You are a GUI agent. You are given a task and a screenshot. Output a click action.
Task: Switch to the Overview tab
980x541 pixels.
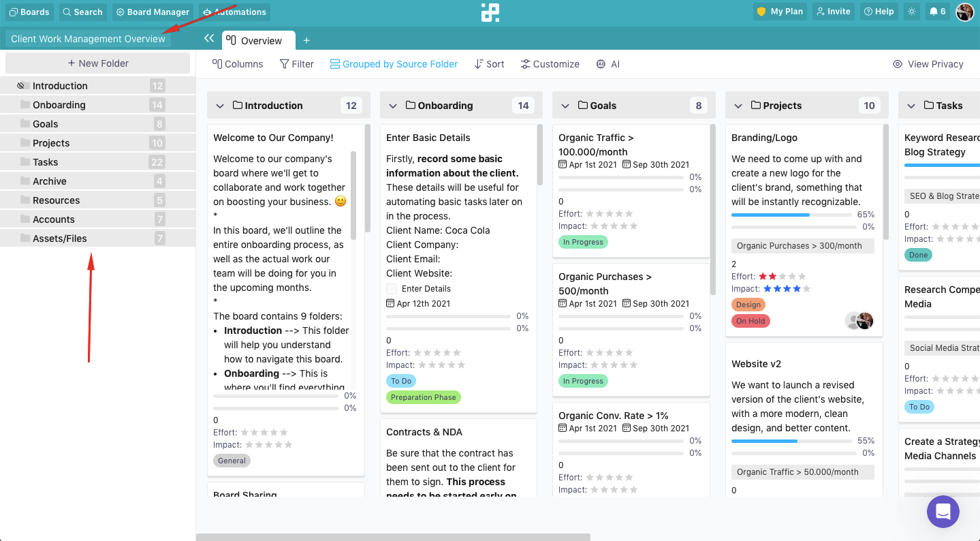pos(259,41)
